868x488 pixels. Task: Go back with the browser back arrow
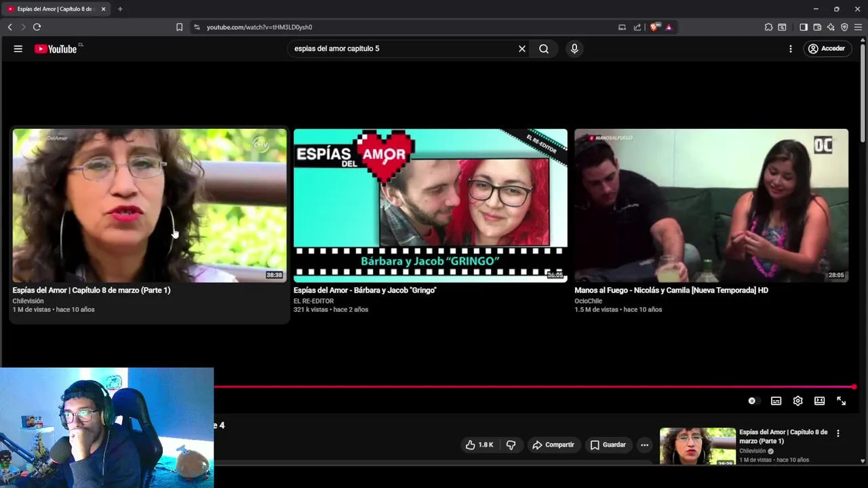pyautogui.click(x=9, y=27)
